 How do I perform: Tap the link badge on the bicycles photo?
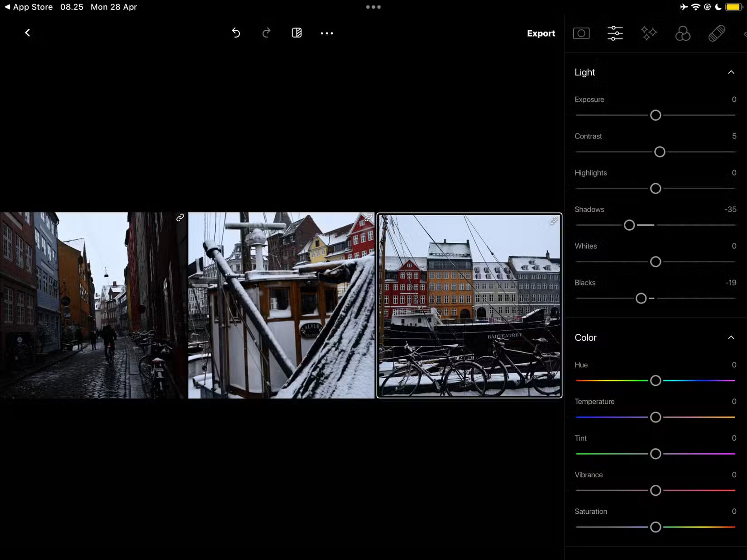pos(553,221)
